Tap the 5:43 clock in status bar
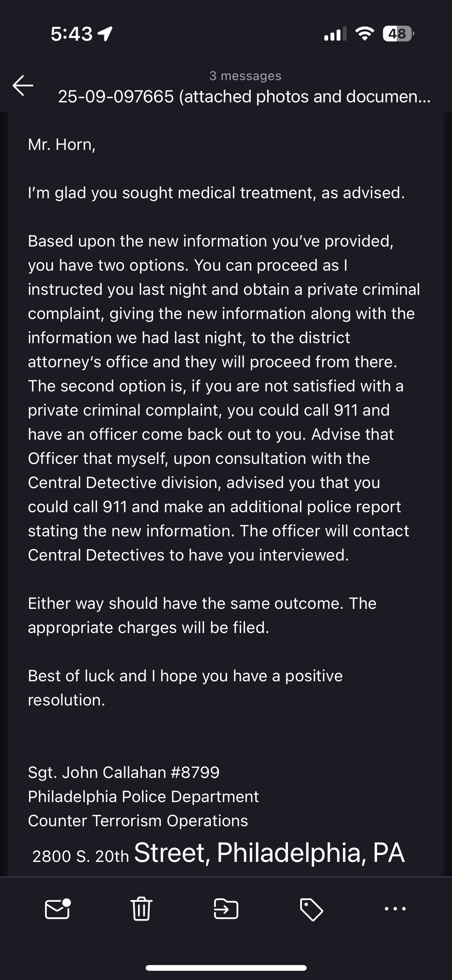Viewport: 452px width, 980px height. (72, 34)
